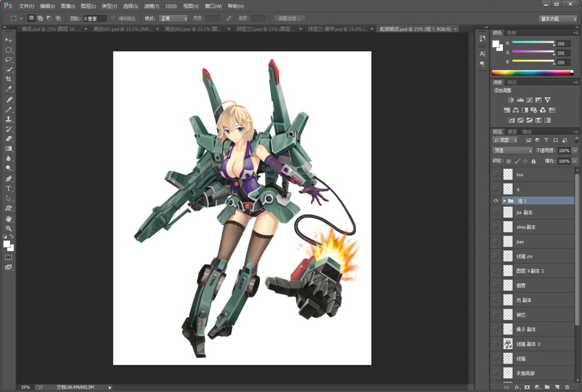This screenshot has width=582, height=392.
Task: Click lock all padlock icon
Action: pos(533,161)
